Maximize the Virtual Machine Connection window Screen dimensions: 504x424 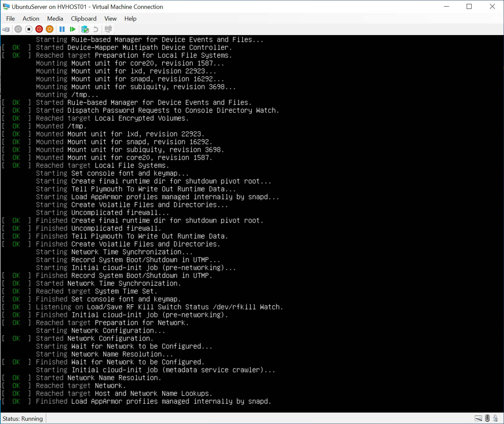[469, 7]
